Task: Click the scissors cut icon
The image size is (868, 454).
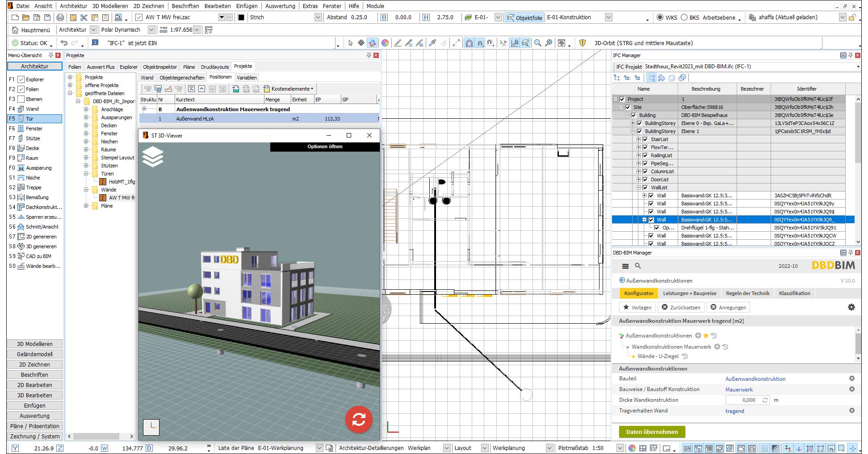Action: click(x=84, y=17)
